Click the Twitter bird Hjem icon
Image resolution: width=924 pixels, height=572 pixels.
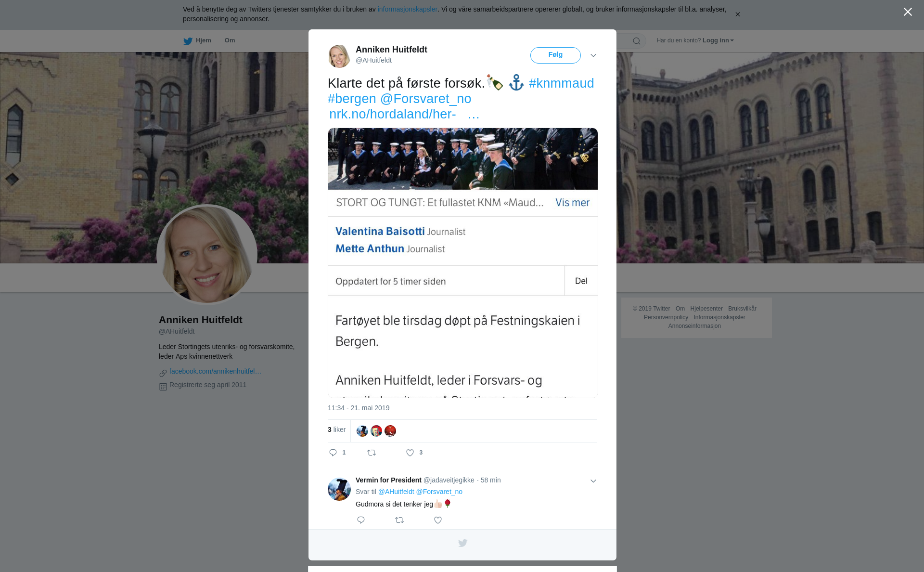(x=188, y=41)
